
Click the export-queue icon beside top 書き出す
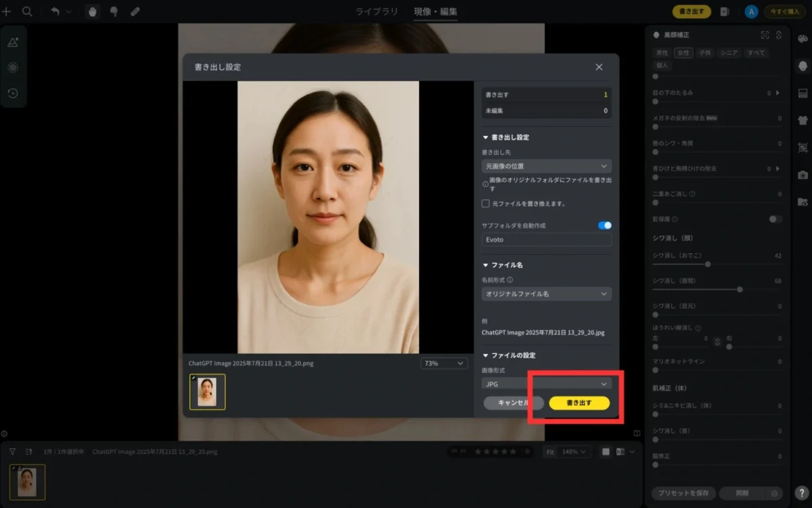(725, 12)
